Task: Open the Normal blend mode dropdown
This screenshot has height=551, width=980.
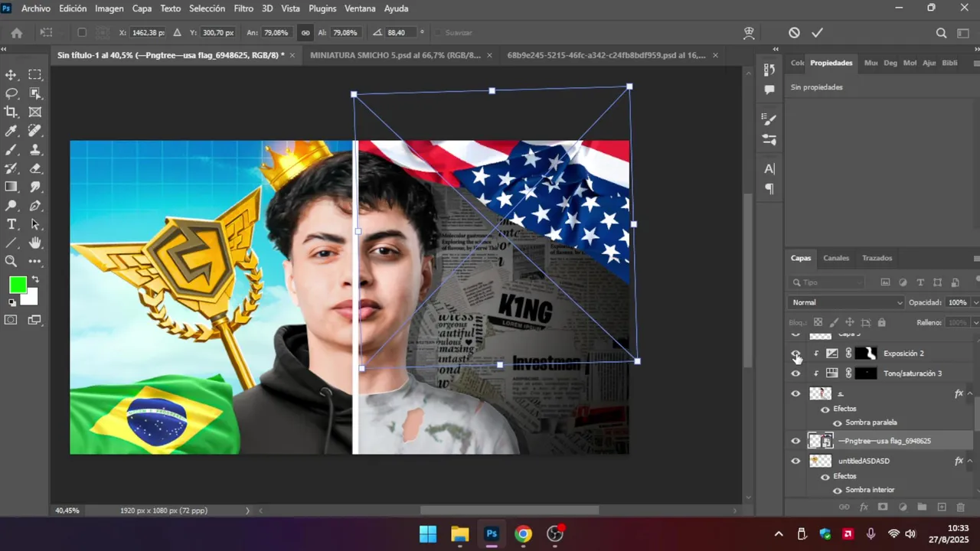Action: coord(847,302)
